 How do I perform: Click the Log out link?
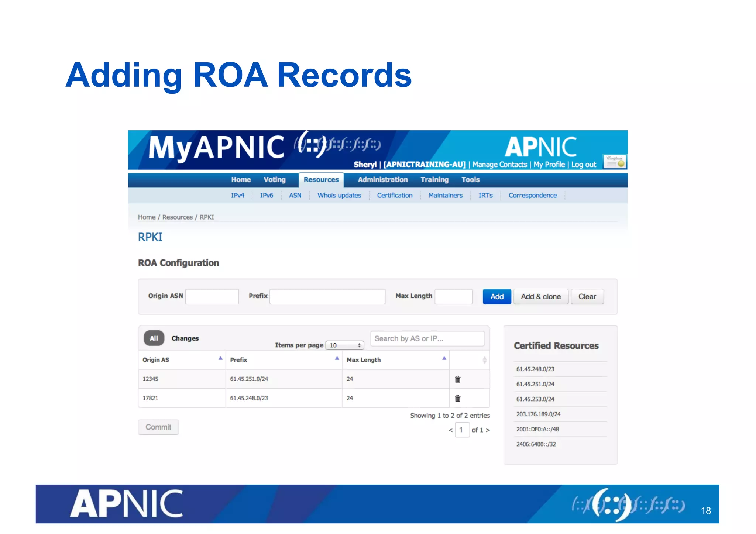pyautogui.click(x=584, y=165)
